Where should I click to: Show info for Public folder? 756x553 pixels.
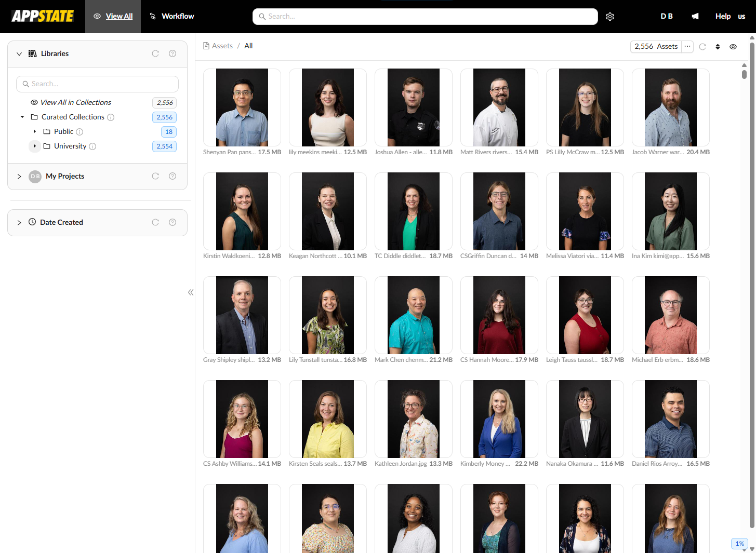(79, 132)
